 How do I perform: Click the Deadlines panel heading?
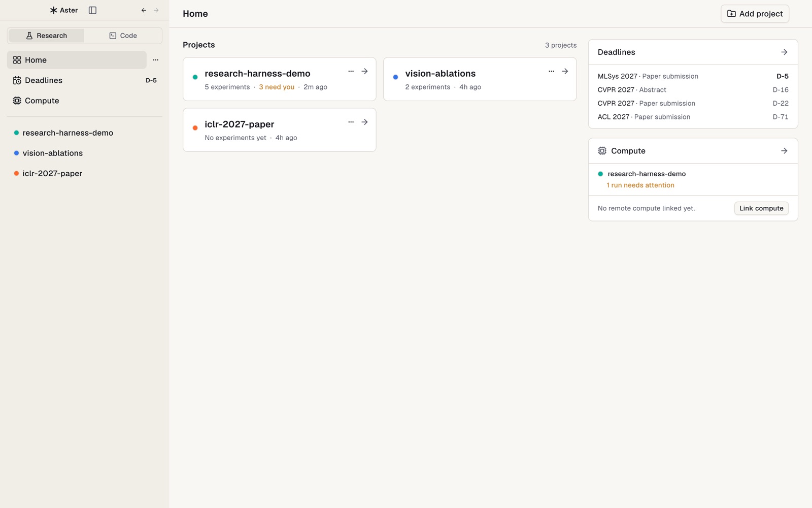click(616, 52)
